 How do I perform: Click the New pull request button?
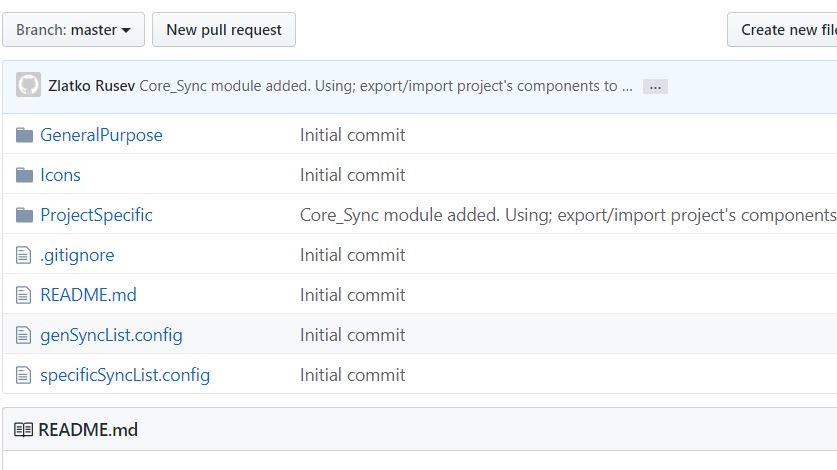point(224,29)
